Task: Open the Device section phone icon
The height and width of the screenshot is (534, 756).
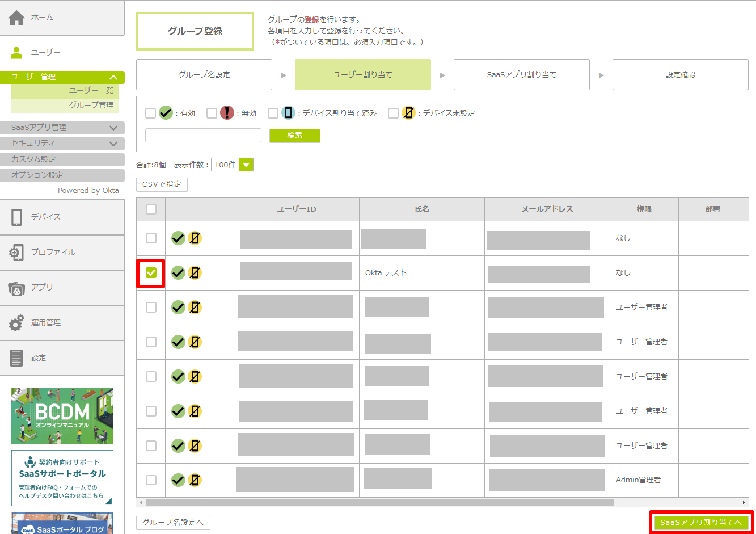Action: pos(16,217)
